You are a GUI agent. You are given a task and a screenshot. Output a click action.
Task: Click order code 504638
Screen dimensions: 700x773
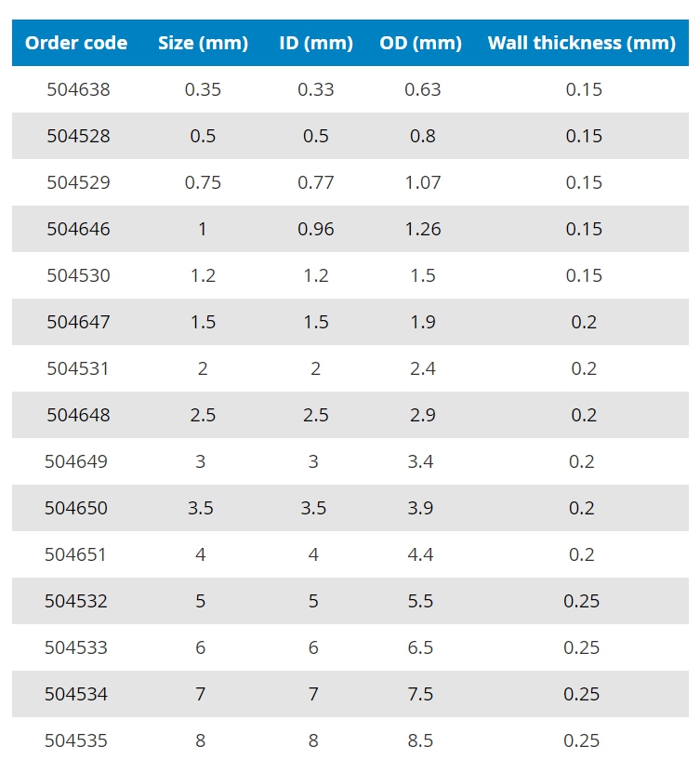point(78,89)
